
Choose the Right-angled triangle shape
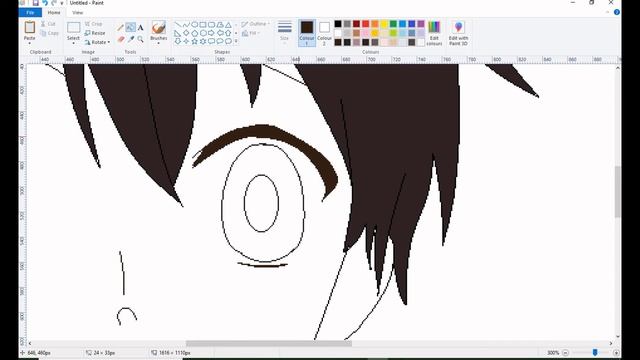(178, 33)
